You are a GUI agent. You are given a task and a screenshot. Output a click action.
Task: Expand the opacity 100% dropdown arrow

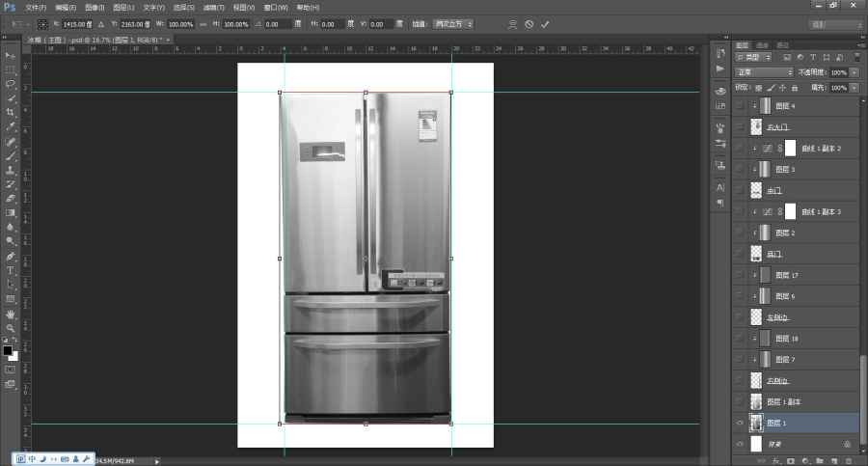click(854, 72)
